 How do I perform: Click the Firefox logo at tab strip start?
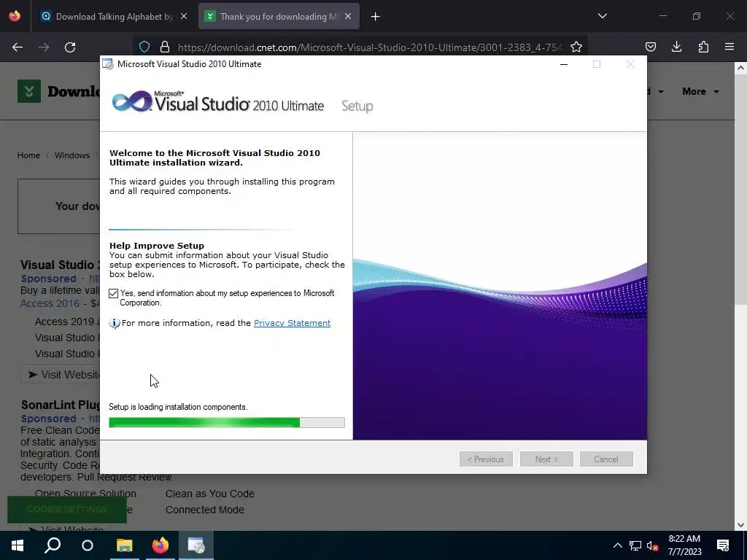click(x=15, y=16)
